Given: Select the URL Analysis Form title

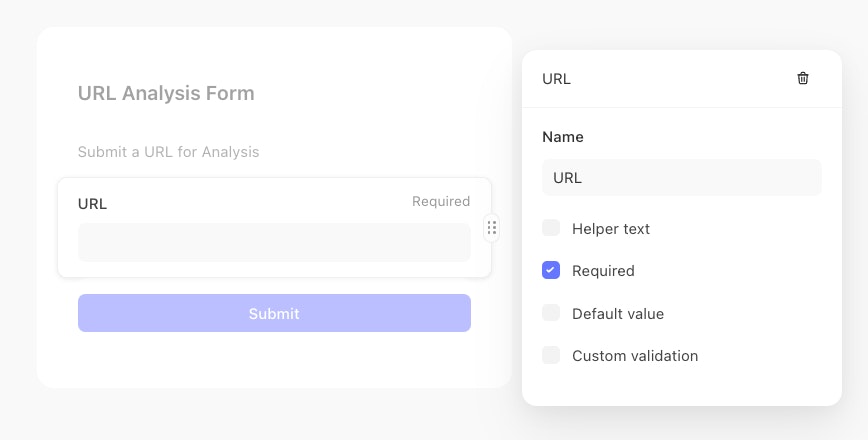Looking at the screenshot, I should [166, 93].
